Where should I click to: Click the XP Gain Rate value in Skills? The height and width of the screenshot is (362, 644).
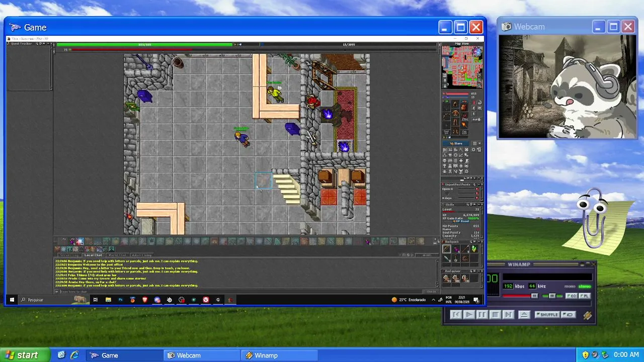[473, 218]
